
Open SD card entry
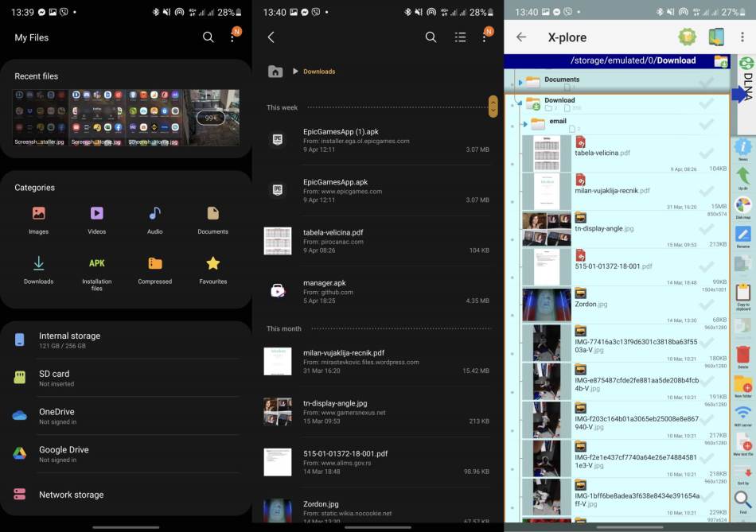126,378
